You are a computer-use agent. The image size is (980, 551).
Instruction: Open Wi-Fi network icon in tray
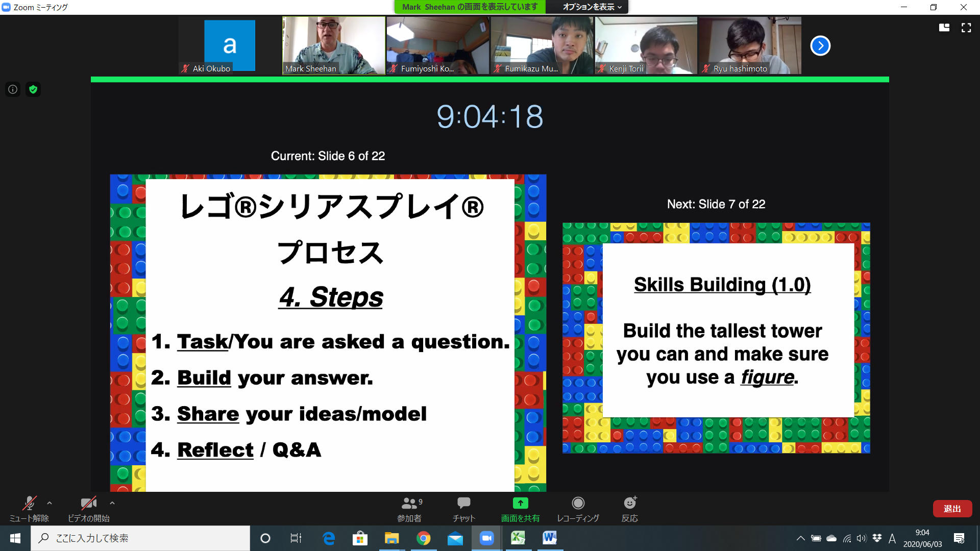coord(847,538)
